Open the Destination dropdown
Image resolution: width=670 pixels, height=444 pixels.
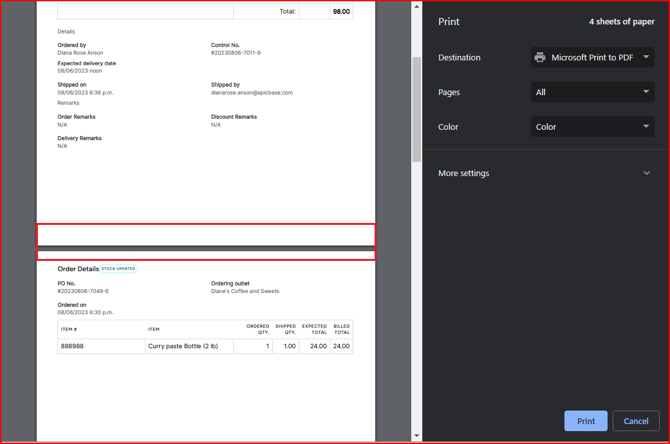592,57
